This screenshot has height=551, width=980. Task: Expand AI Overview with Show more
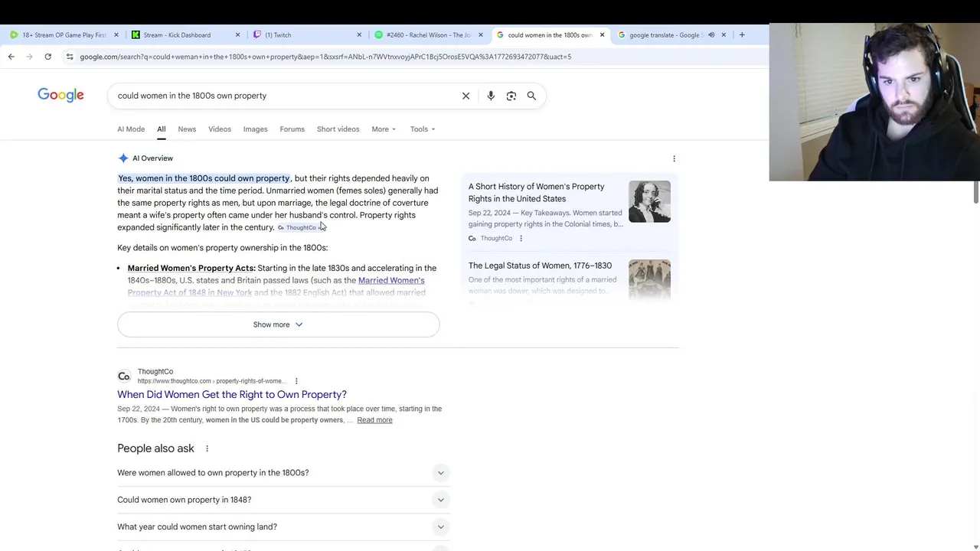(278, 324)
